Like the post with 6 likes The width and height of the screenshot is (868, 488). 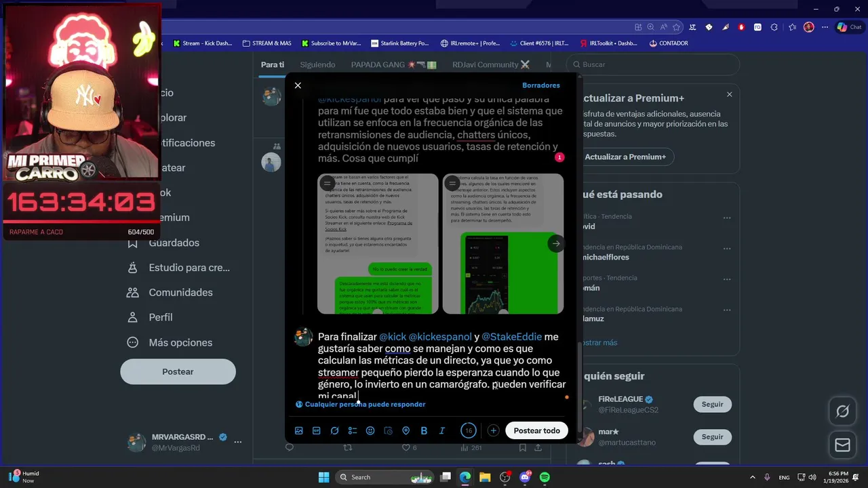[x=409, y=447]
